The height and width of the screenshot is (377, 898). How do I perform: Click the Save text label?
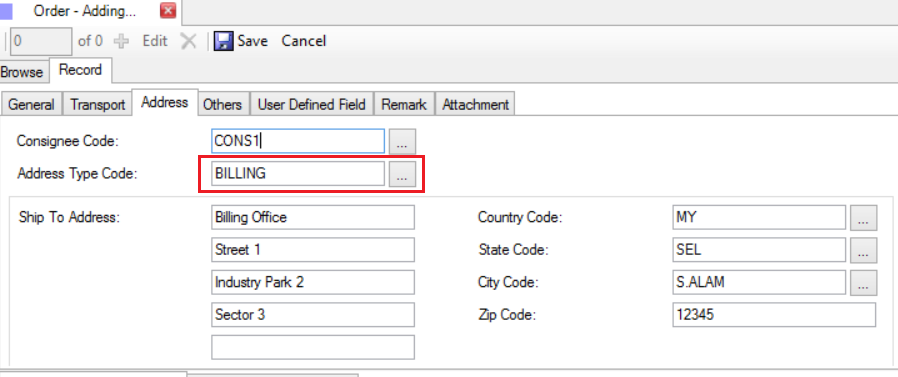tap(253, 41)
